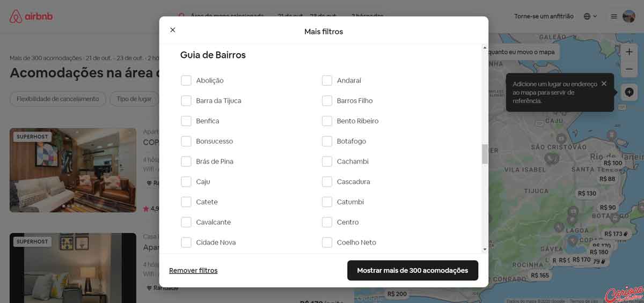
Task: Click Torne-se um anfitrião in the header
Action: pos(544,17)
